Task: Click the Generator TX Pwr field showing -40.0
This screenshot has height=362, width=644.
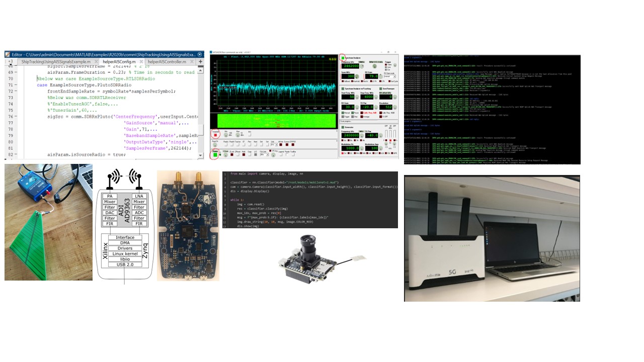Action: pos(372,135)
